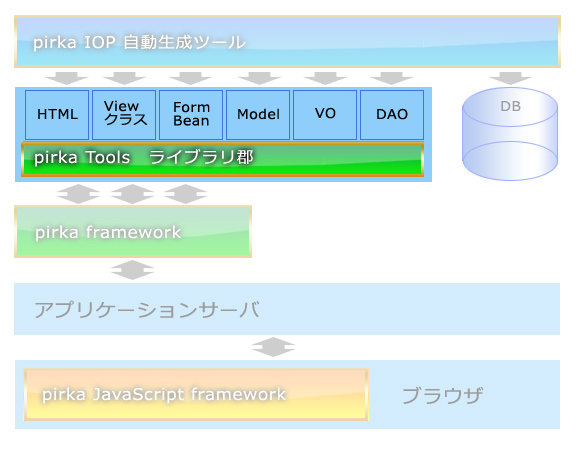
Task: Click the down arrow above Model box
Action: click(x=259, y=78)
